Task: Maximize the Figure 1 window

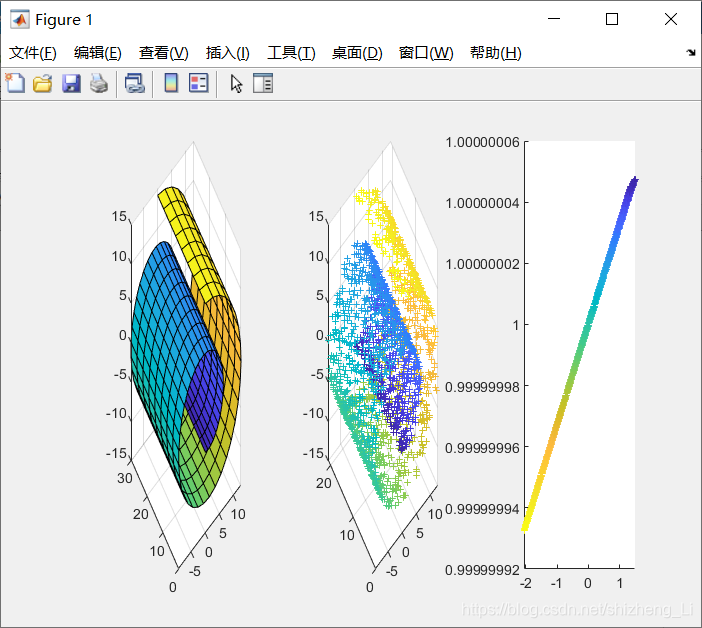Action: [x=612, y=19]
